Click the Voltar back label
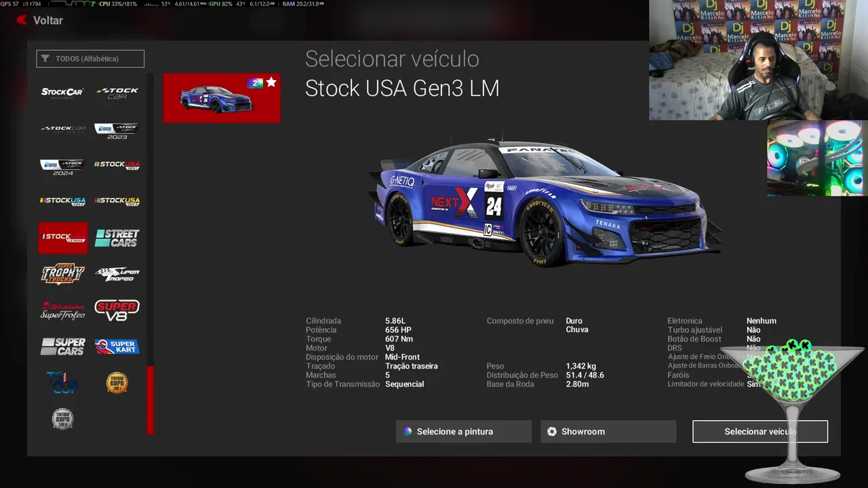Screen dimensions: 868x488 [x=48, y=20]
